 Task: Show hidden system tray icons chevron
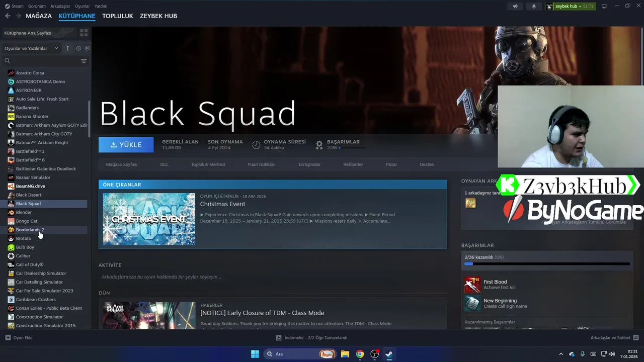[561, 354]
